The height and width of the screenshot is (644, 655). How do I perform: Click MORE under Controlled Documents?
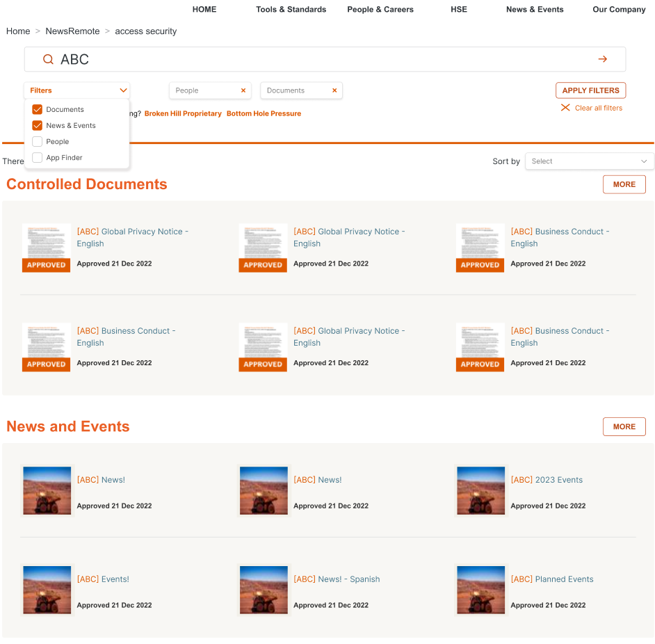[624, 184]
